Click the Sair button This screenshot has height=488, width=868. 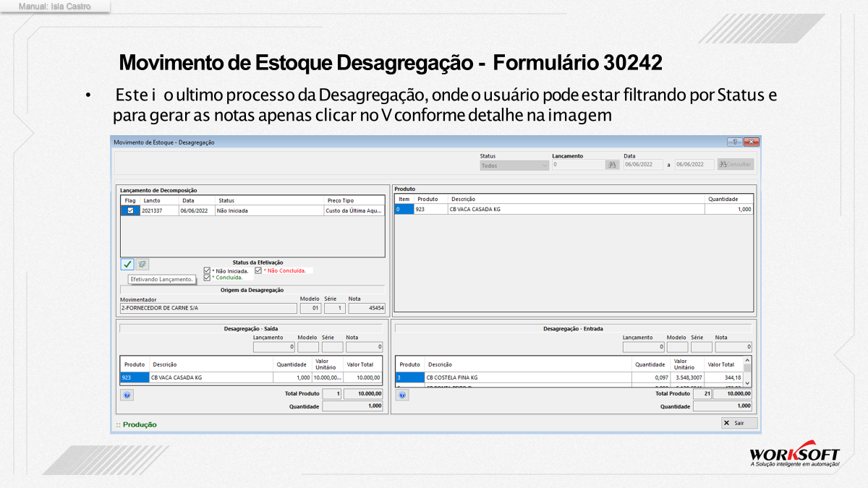tap(739, 423)
